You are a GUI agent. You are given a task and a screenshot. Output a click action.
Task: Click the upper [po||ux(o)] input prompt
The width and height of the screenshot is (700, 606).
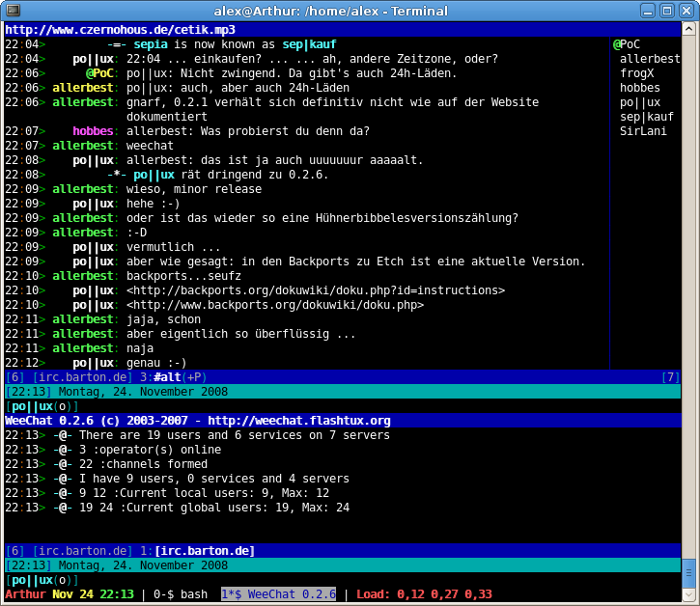click(42, 406)
